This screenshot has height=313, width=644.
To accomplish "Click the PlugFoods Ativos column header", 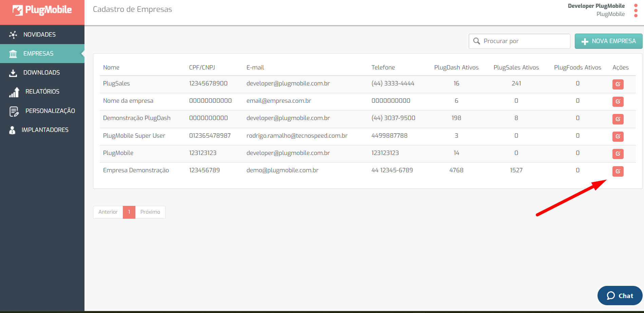I will pos(577,67).
